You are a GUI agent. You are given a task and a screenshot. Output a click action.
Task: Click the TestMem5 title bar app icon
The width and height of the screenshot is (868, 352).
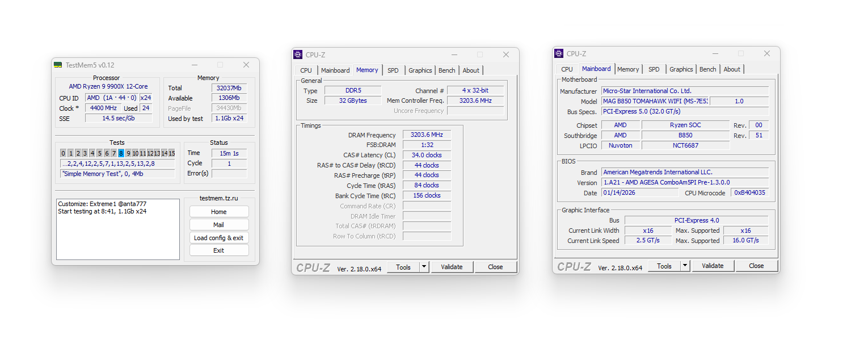point(58,65)
